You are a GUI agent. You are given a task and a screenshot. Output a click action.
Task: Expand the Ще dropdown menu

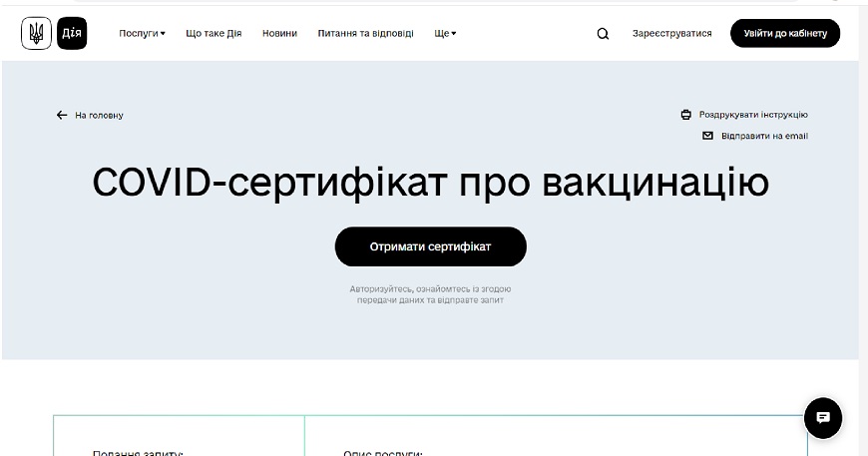(445, 33)
